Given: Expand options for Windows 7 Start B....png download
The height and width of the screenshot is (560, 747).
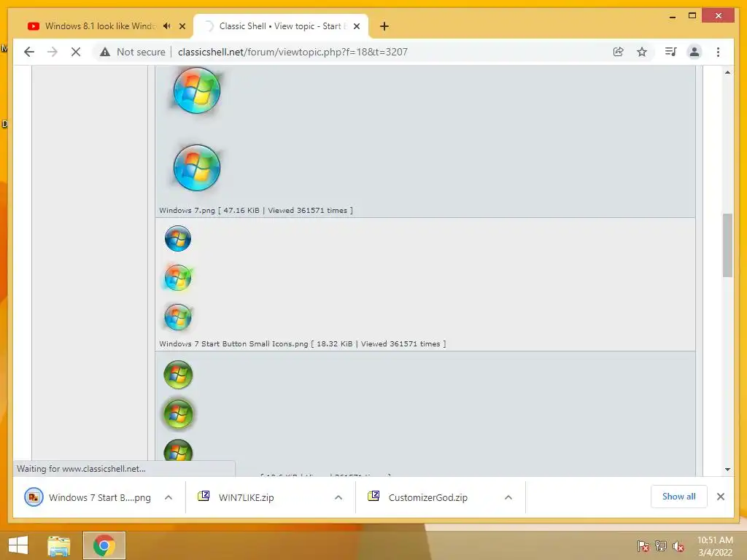Looking at the screenshot, I should pos(169,497).
